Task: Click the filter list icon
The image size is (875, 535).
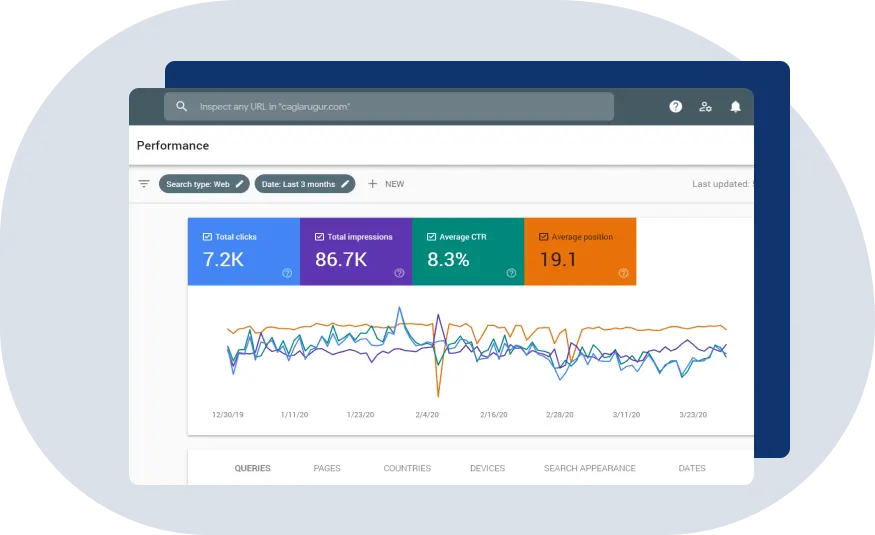Action: click(x=144, y=184)
